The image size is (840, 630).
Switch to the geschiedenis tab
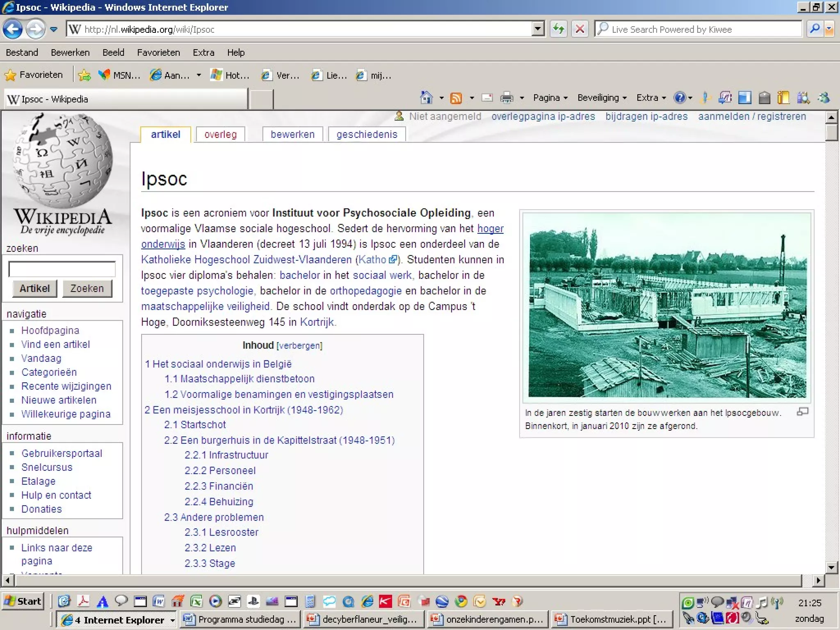367,135
